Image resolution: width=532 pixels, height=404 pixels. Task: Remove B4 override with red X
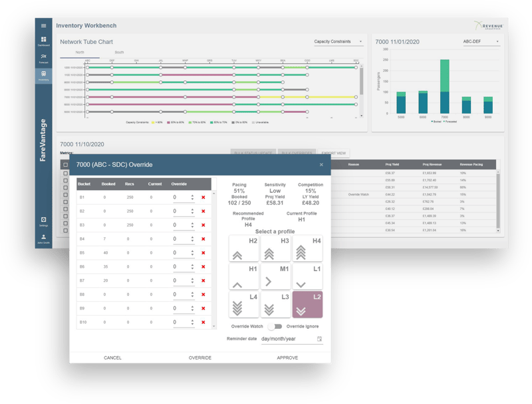pyautogui.click(x=203, y=239)
